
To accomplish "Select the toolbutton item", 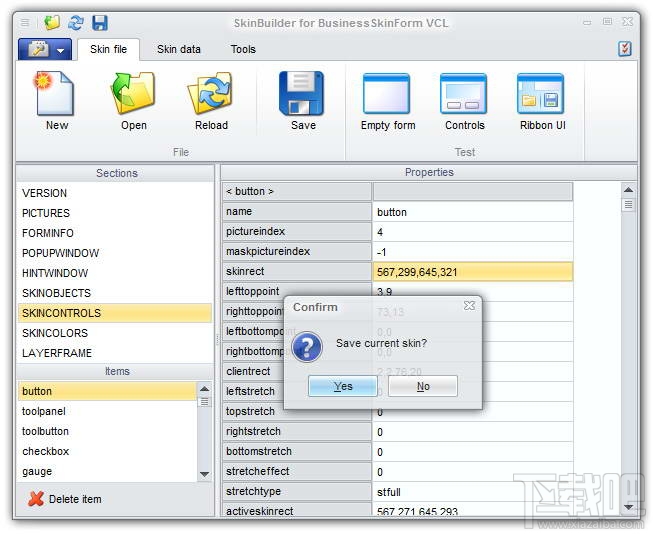I will pyautogui.click(x=107, y=432).
